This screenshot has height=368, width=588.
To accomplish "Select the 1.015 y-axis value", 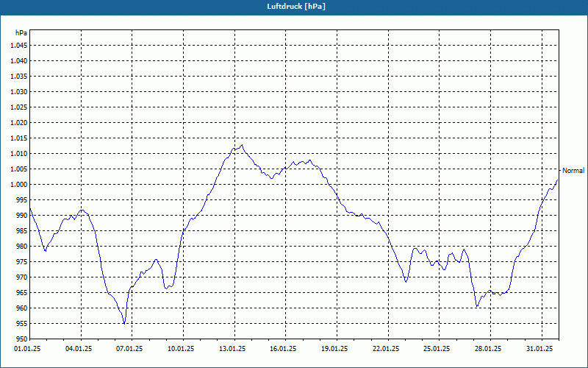I will [x=20, y=138].
